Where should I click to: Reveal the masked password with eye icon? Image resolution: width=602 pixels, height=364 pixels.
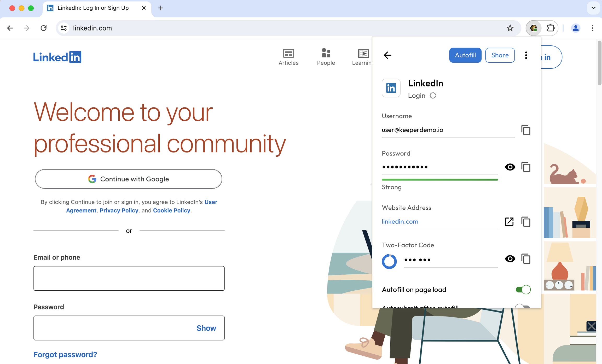pos(510,167)
